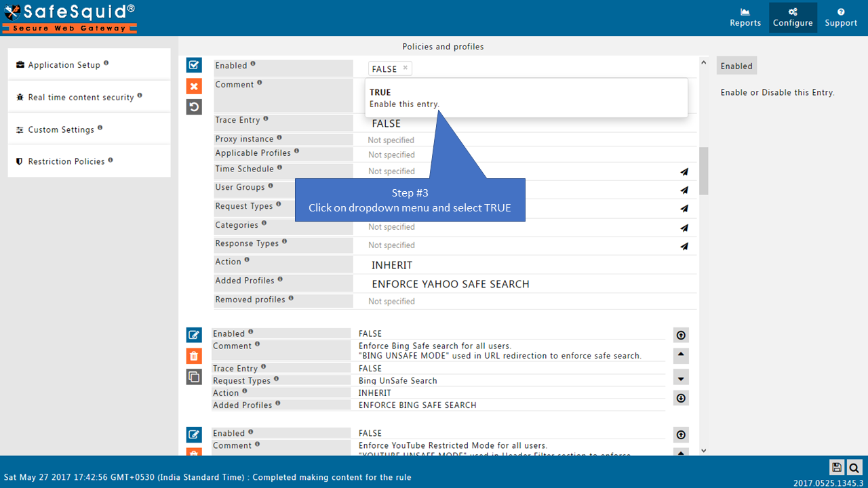The image size is (868, 488).
Task: Show info tooltip for Applicable Profiles
Action: pos(296,151)
